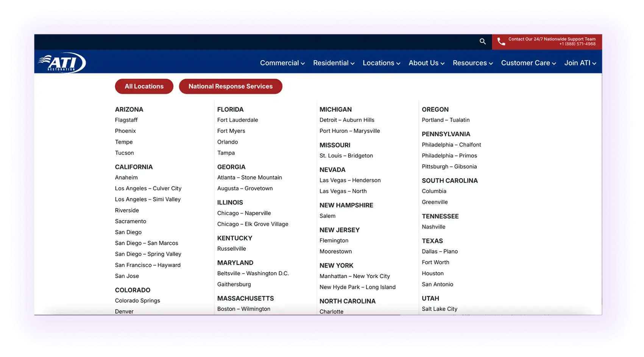Select the Russellville location
The width and height of the screenshot is (644, 357).
point(231,248)
